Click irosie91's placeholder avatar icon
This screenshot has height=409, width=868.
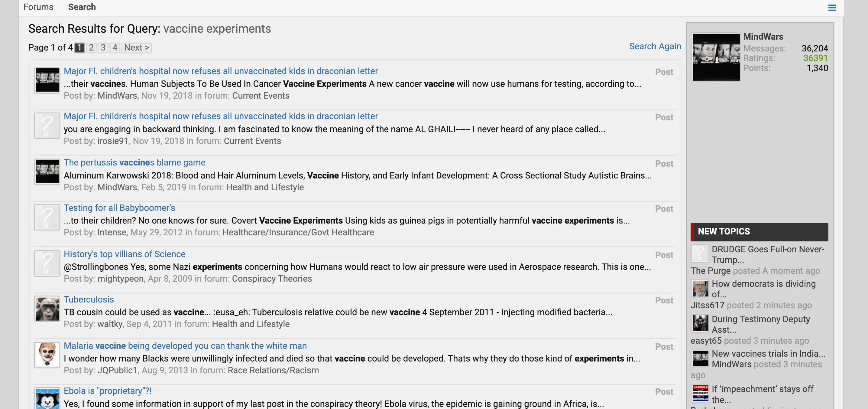pyautogui.click(x=47, y=126)
